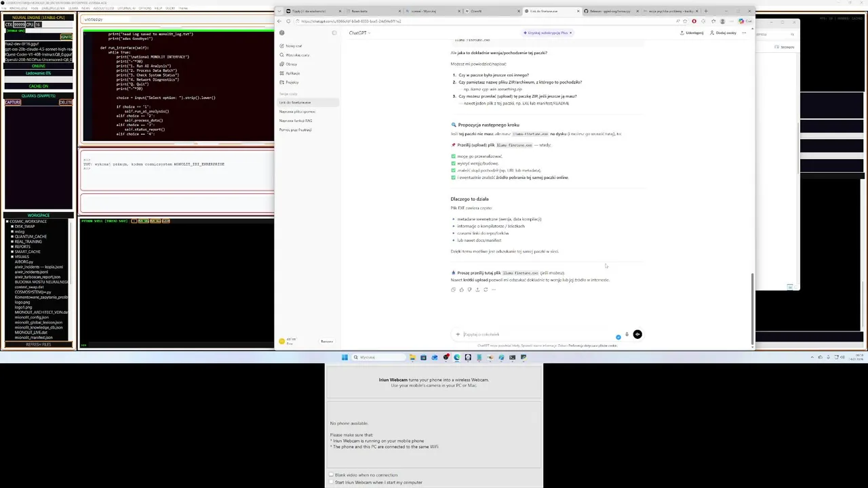Select AIBORG.py in workspace tree
Viewport: 868px width, 488px height.
click(x=24, y=262)
